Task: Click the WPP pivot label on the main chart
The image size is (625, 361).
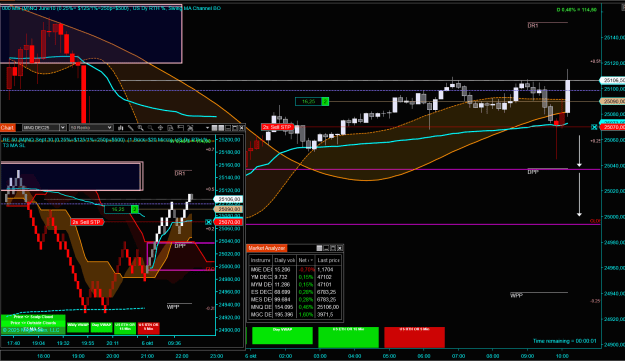Action: (516, 296)
